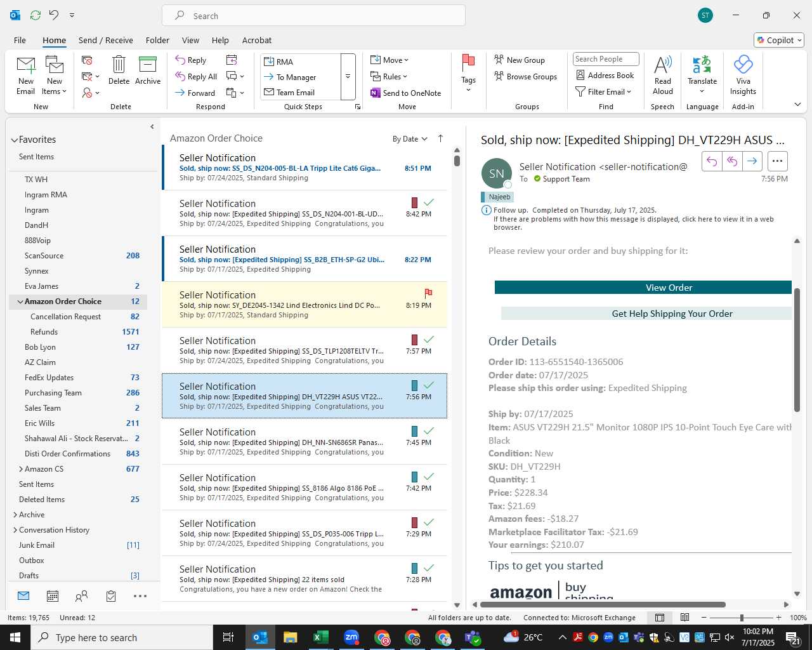
Task: Open the Tasks view icon
Action: (x=111, y=596)
